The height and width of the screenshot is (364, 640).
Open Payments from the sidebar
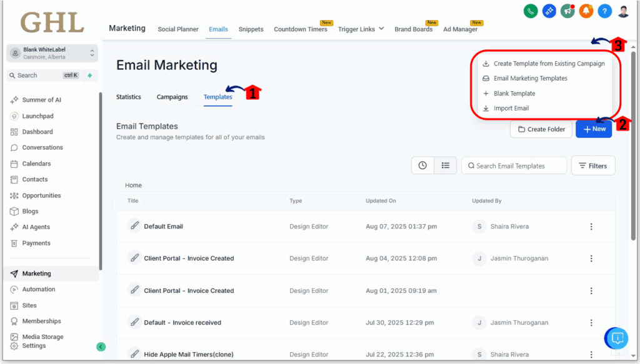(x=36, y=243)
